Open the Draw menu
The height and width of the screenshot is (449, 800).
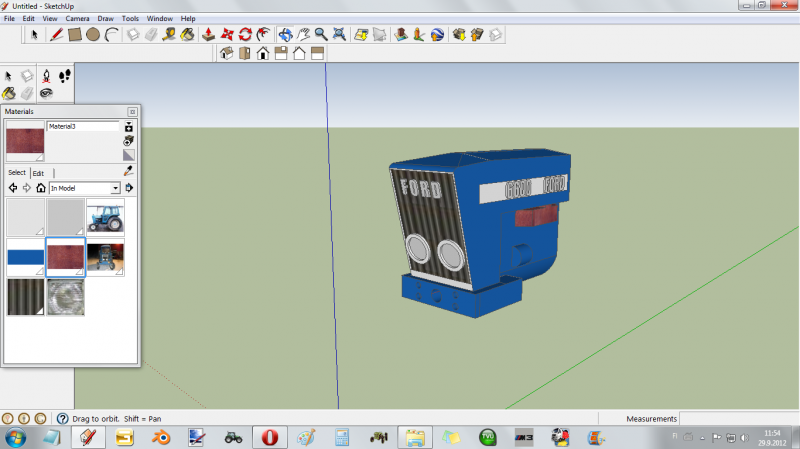pos(106,18)
